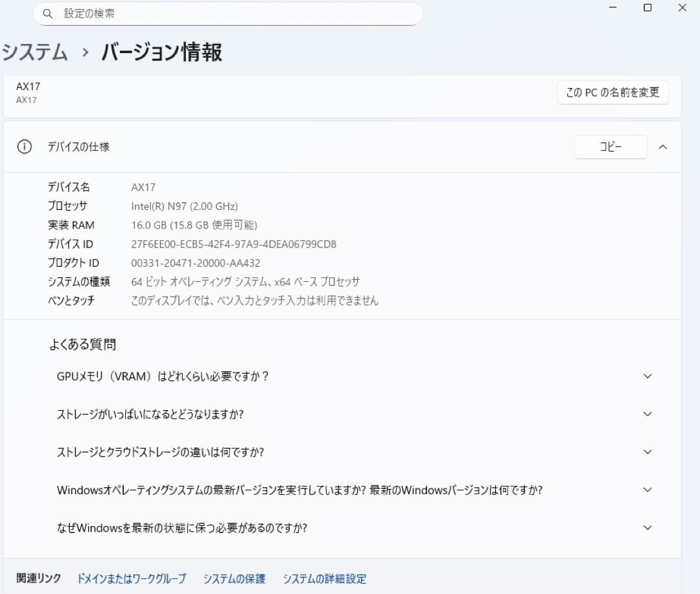
Task: Click the info icon beside デバイスの仕様
Action: coord(24,146)
